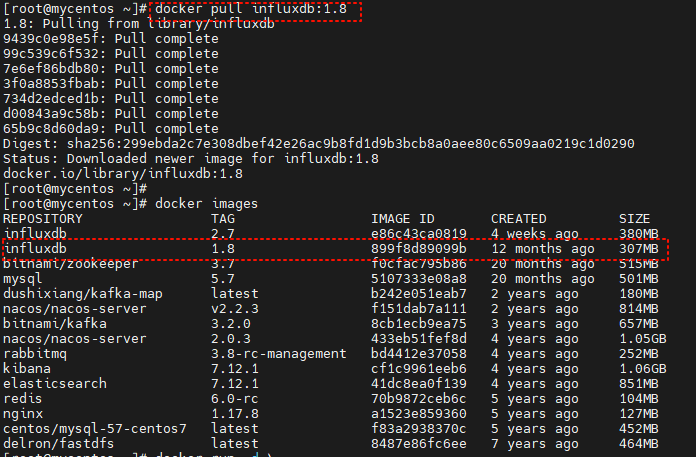Click the IMAGE ID column header
The width and height of the screenshot is (696, 457).
coord(403,219)
